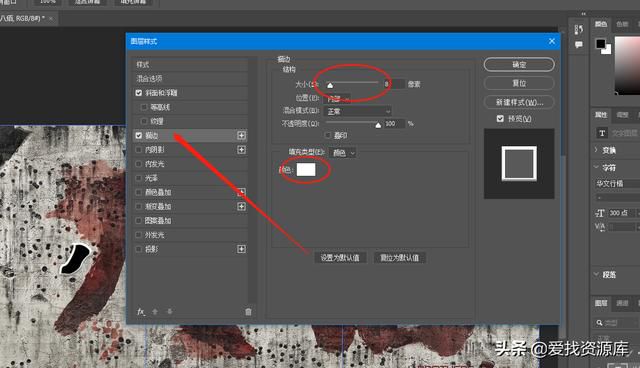Click the 新建样式 button

click(x=519, y=102)
